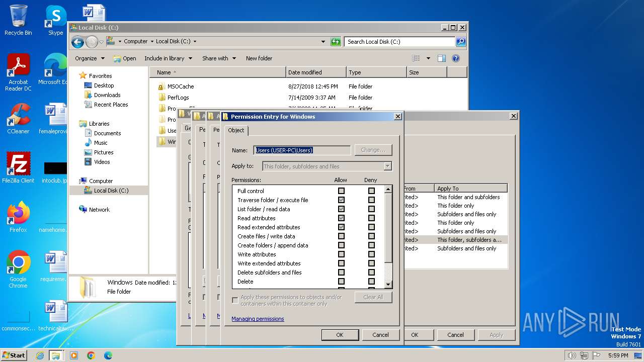
Task: Click the Open button in Explorer toolbar
Action: coord(125,58)
